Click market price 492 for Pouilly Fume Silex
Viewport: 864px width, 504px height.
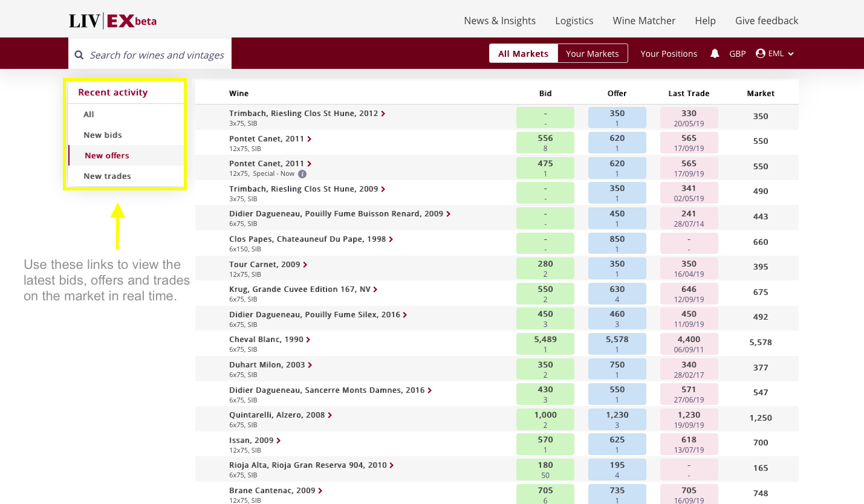pos(761,317)
